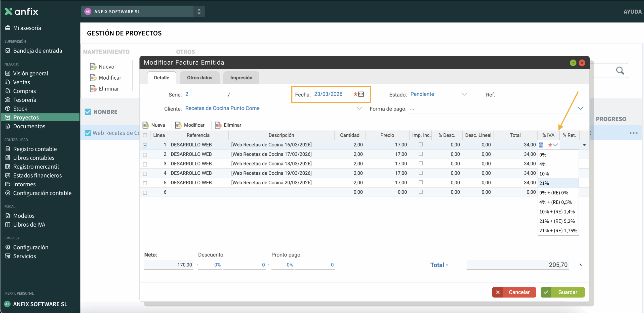Screen dimensions: 644x313
Task: Check the checkbox for invoice line 3
Action: (x=145, y=164)
